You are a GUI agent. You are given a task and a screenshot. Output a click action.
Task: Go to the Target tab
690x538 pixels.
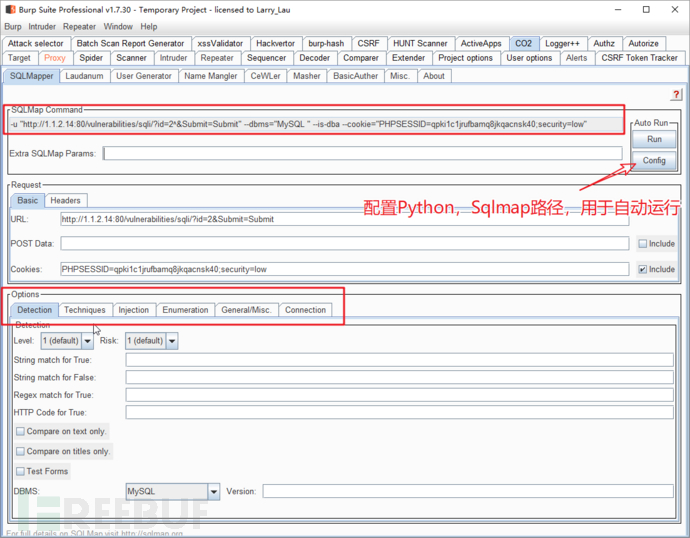pyautogui.click(x=19, y=58)
